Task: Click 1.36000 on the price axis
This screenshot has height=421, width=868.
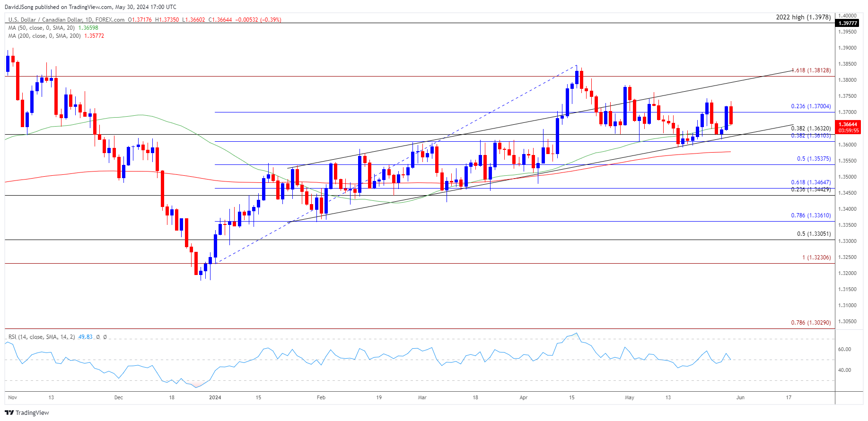Action: (847, 145)
